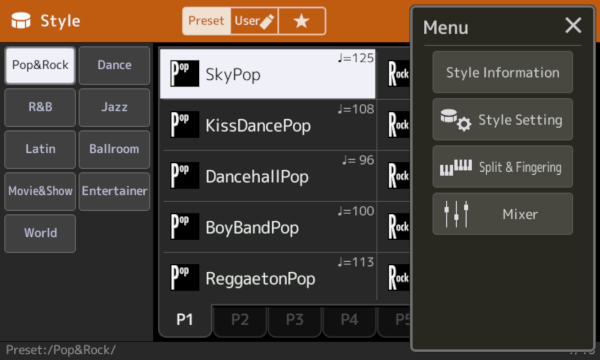Screen dimensions: 600x360
Task: Open Split & Fingering label in Menu
Action: point(520,168)
